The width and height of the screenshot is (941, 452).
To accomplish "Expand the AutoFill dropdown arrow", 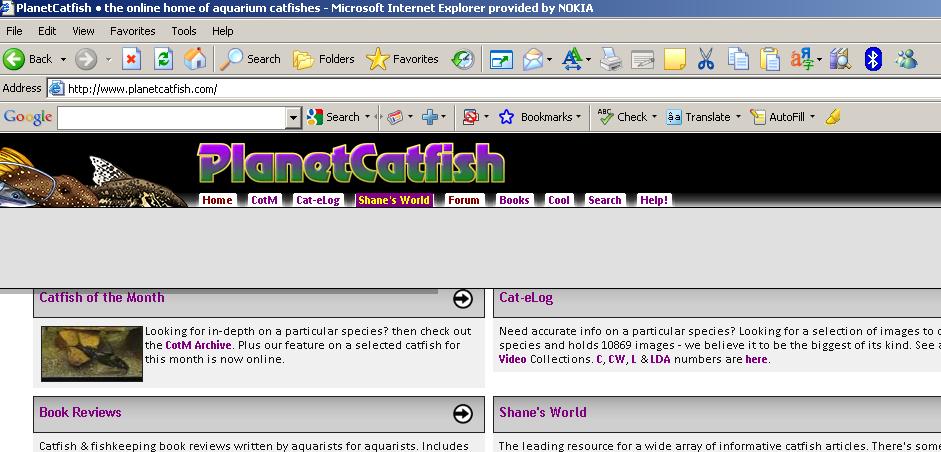I will point(813,117).
